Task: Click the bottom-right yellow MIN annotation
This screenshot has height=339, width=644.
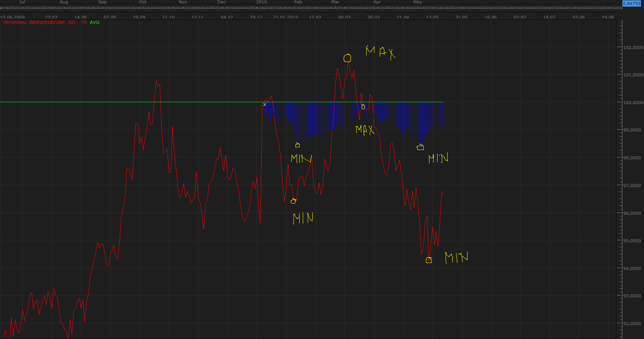Action: (x=456, y=258)
